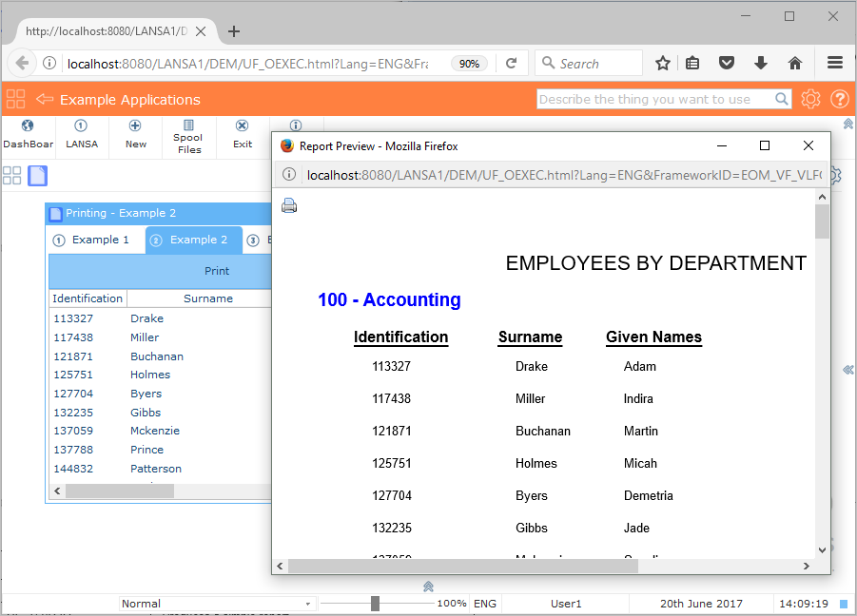Screen dimensions: 857x616
Task: Click the Firefox bookmark star icon
Action: [x=663, y=63]
